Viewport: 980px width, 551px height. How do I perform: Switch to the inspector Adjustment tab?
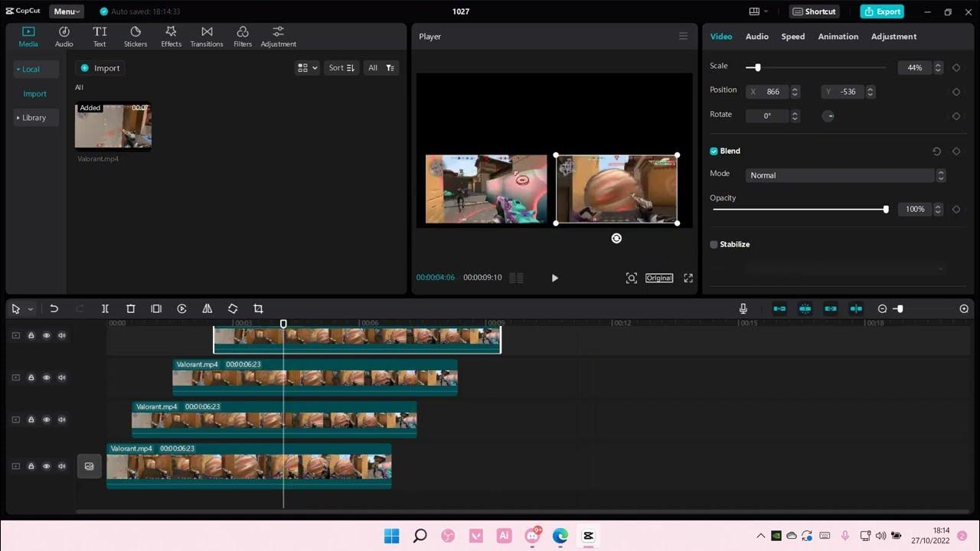click(x=893, y=36)
